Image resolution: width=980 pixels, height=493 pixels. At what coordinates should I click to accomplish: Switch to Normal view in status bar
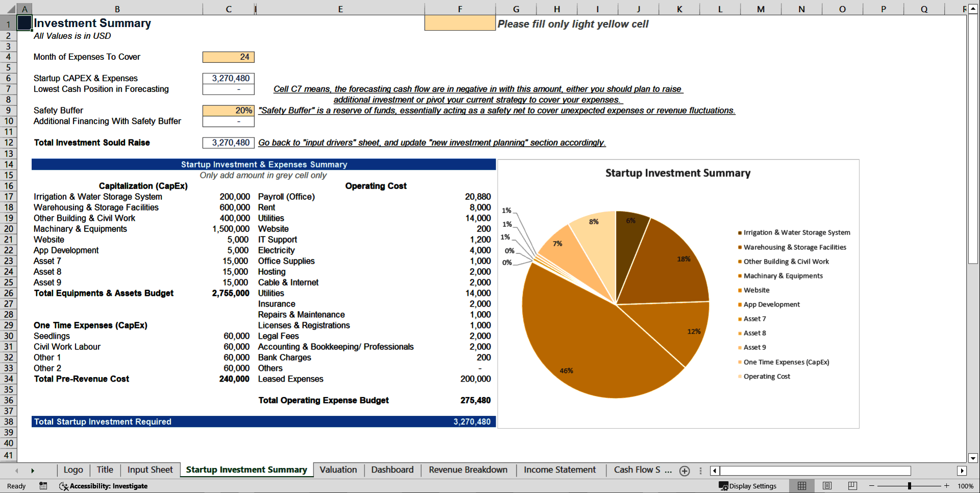pos(801,486)
